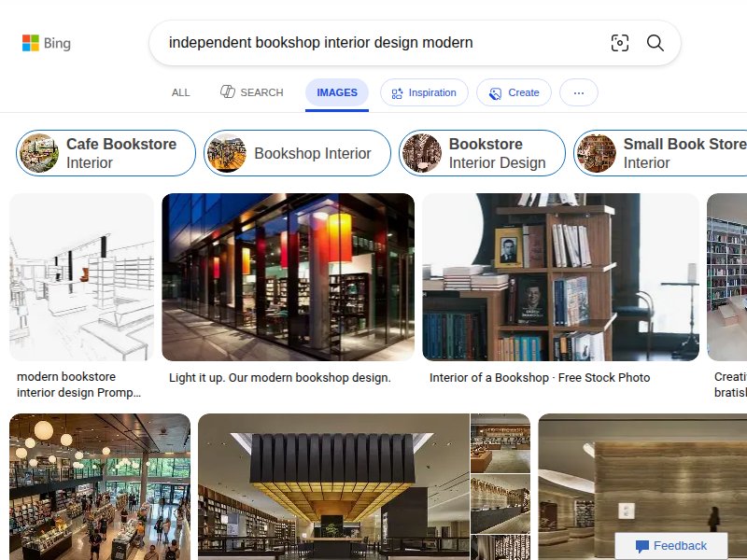Click the visual search camera icon

pyautogui.click(x=620, y=43)
